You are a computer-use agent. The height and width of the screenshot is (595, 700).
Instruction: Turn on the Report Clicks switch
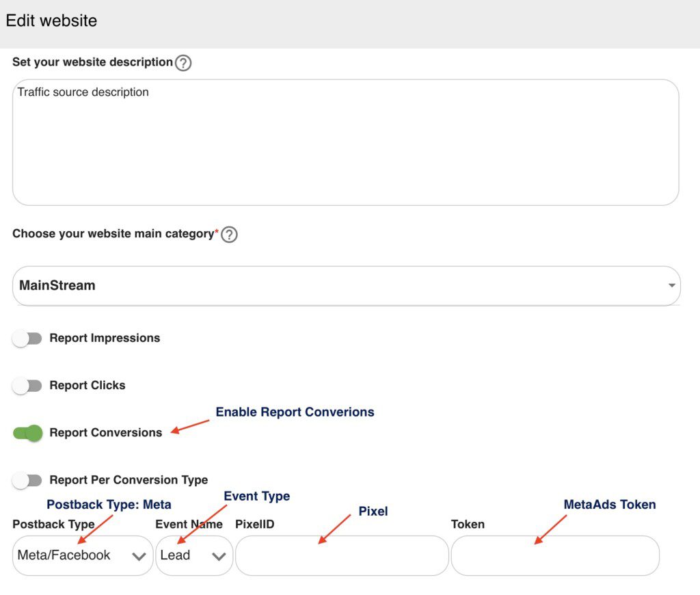[27, 386]
